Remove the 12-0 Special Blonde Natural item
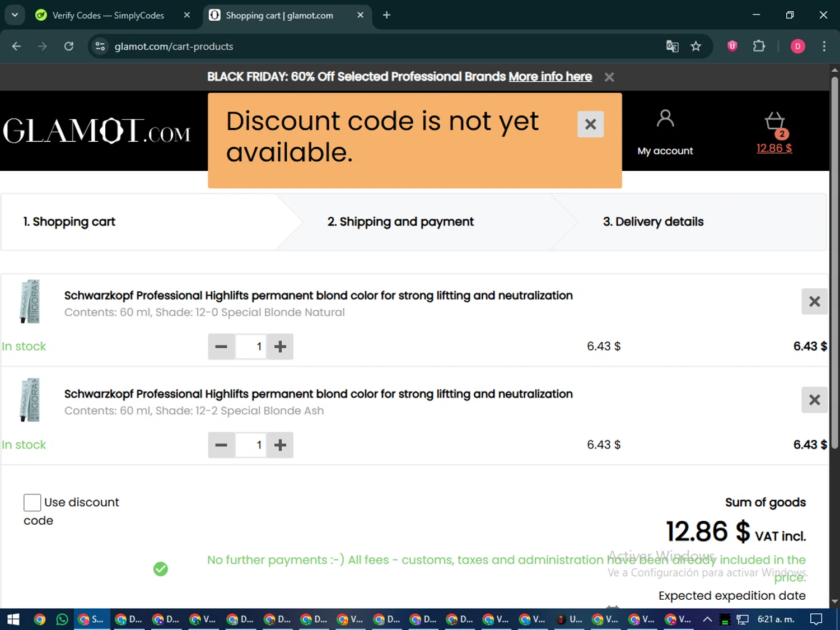Viewport: 840px width, 630px height. [814, 301]
